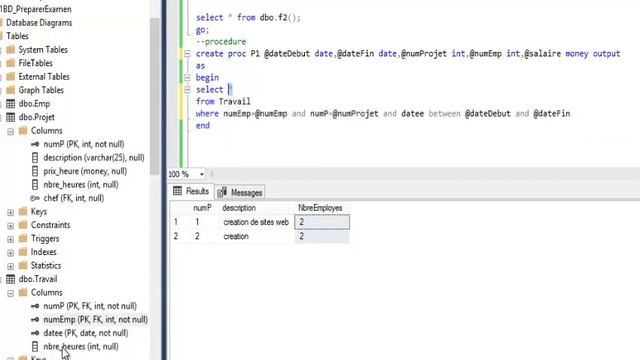Click the Indexes folder icon
Screen dimensions: 640x360
click(23, 252)
